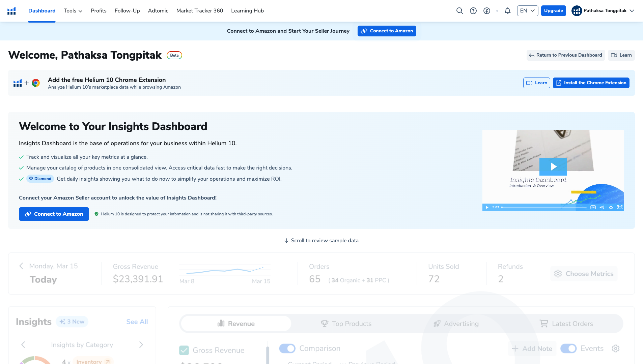Open the notifications bell icon
This screenshot has height=364, width=644.
(507, 11)
